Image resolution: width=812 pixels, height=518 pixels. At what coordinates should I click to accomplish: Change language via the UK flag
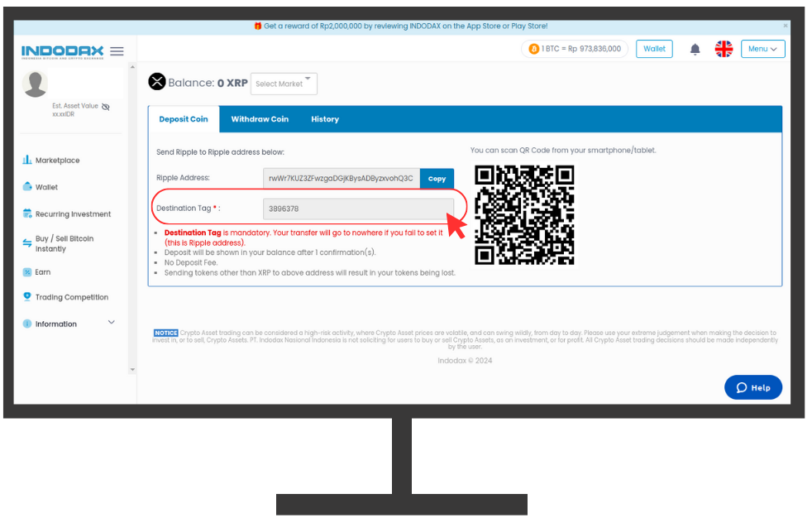click(x=724, y=49)
